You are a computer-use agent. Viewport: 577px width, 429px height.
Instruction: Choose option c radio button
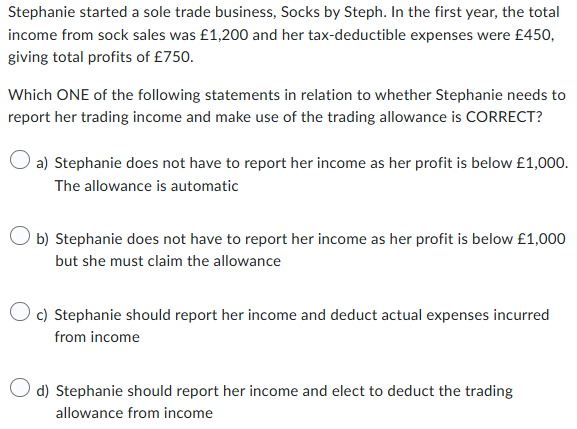pyautogui.click(x=20, y=312)
